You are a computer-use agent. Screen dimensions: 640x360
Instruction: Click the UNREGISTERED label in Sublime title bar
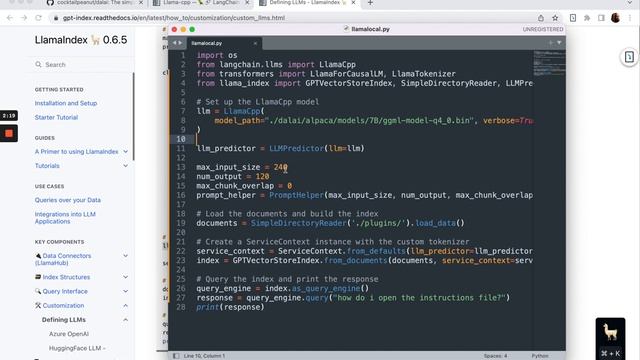pos(543,29)
